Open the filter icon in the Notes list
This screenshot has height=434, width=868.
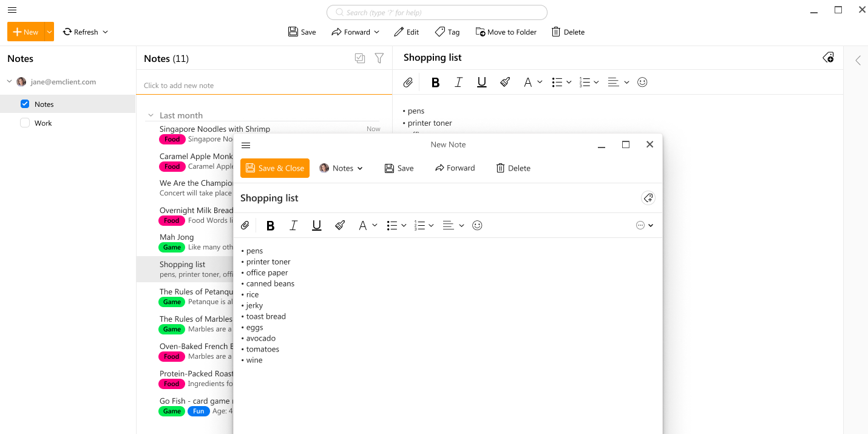tap(379, 58)
